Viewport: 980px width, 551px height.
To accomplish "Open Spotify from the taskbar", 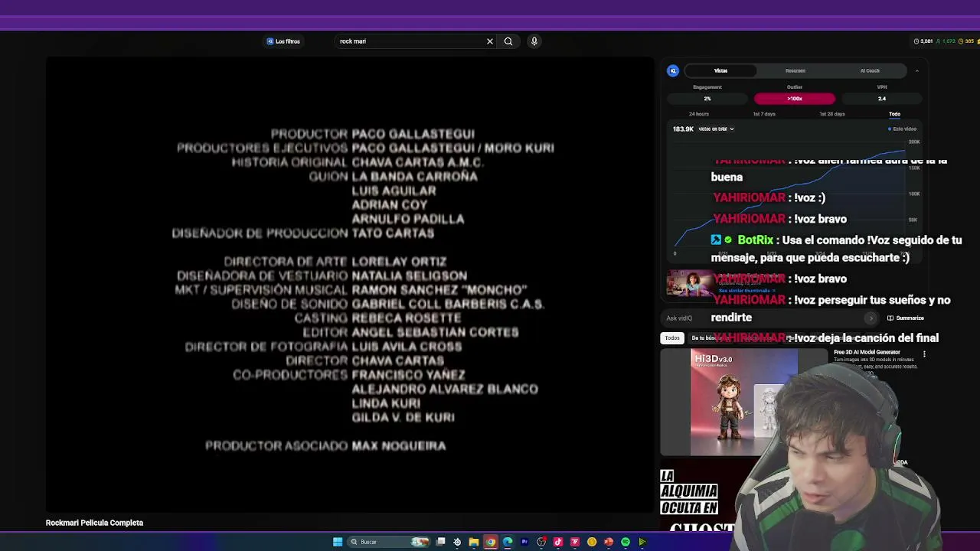I will coord(626,542).
